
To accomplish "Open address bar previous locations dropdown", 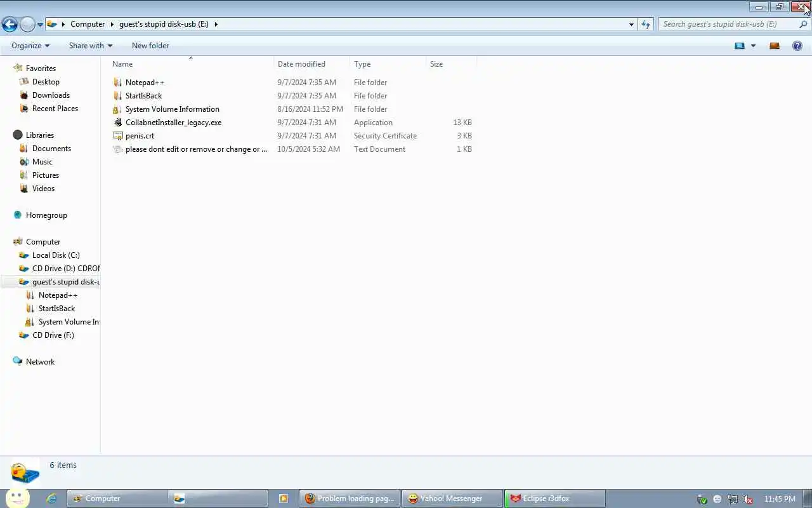I will 631,24.
